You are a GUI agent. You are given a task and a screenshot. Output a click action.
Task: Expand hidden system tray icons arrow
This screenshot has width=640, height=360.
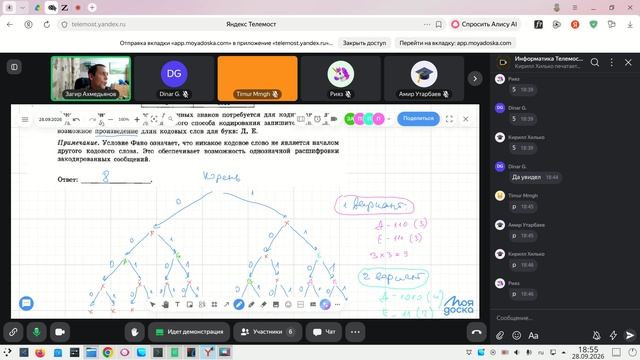tap(564, 352)
